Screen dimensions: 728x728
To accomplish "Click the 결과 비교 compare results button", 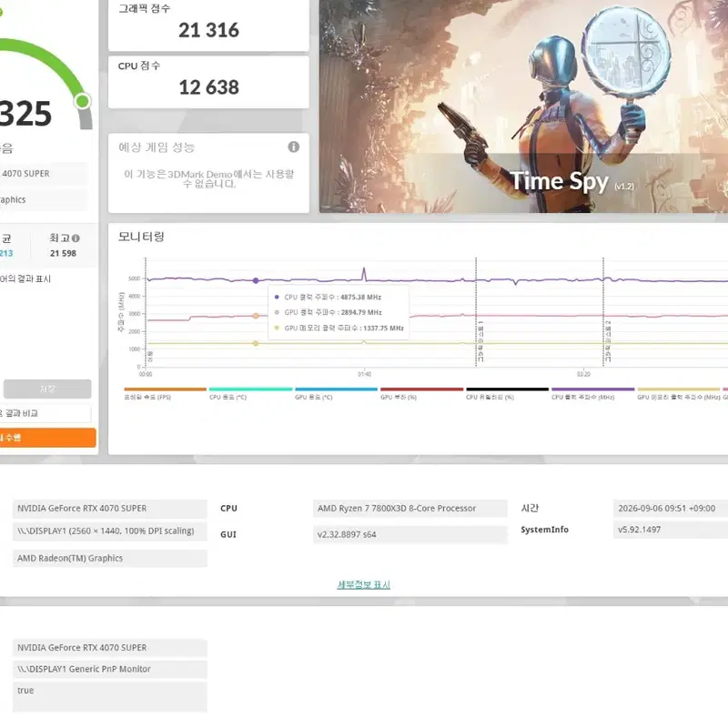I will point(45,413).
